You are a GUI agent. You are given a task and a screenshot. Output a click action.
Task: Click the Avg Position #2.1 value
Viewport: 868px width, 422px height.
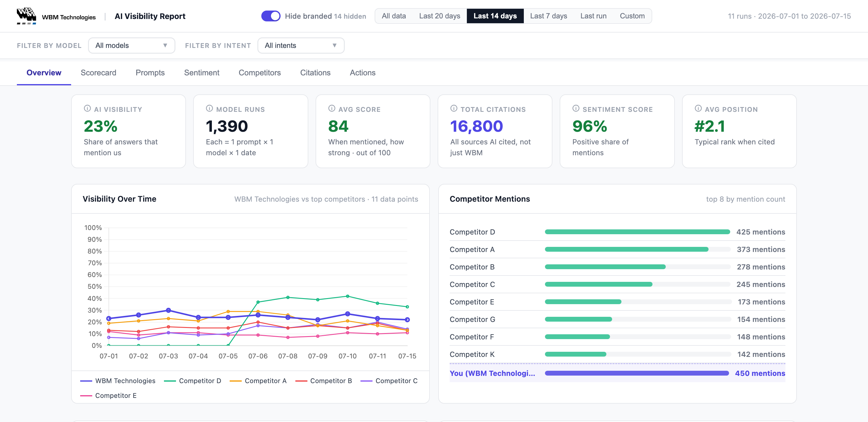click(710, 126)
